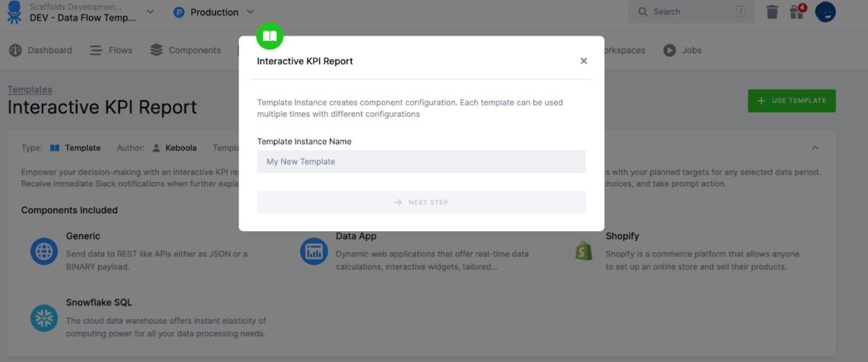
Task: Collapse the template details section chevron
Action: tap(814, 147)
